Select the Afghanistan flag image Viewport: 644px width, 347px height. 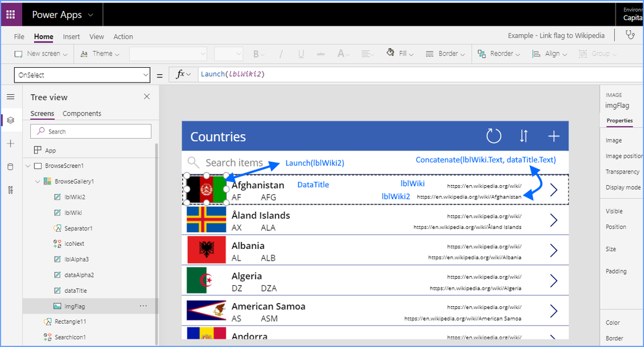206,190
